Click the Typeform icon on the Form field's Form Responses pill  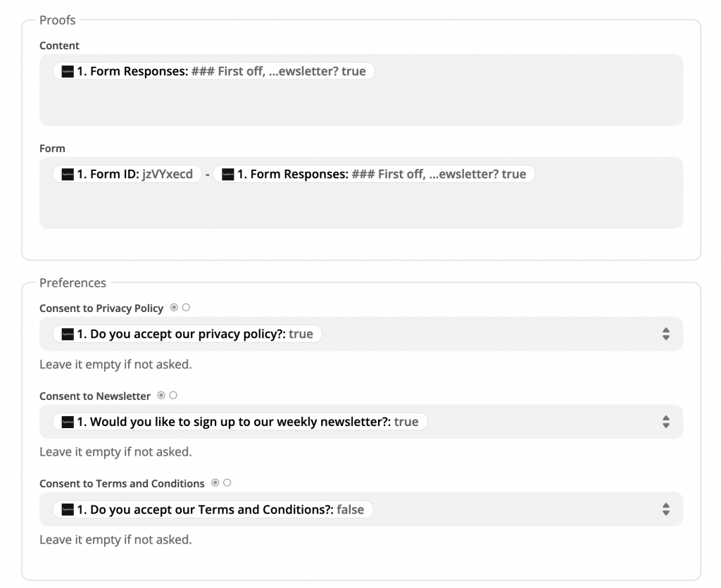pyautogui.click(x=227, y=174)
